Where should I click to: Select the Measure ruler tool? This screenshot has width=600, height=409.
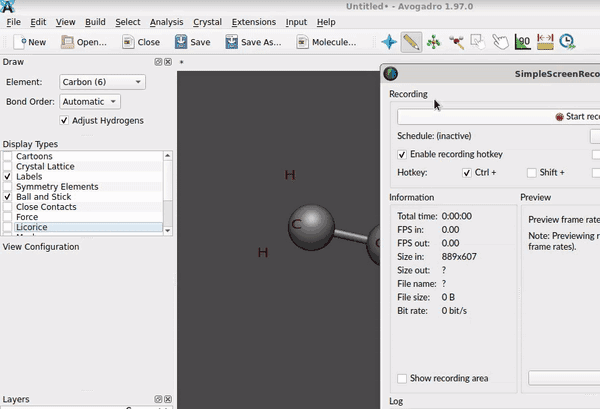[x=545, y=42]
